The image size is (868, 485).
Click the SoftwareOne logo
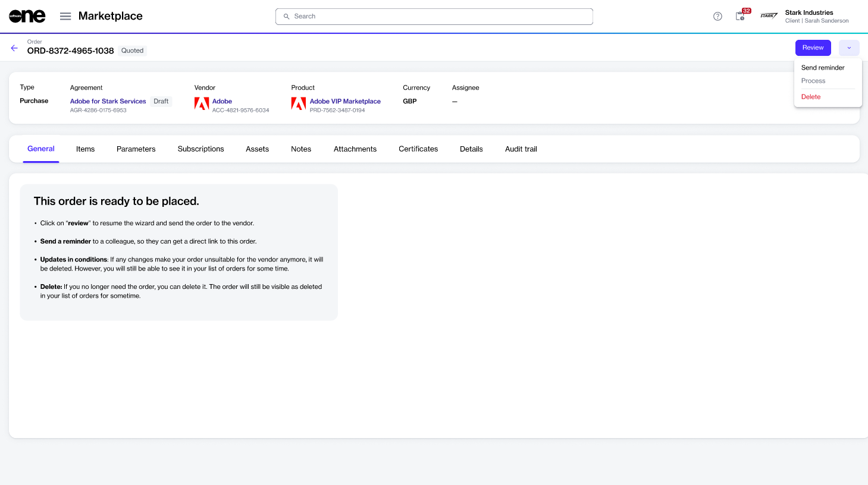tap(27, 17)
